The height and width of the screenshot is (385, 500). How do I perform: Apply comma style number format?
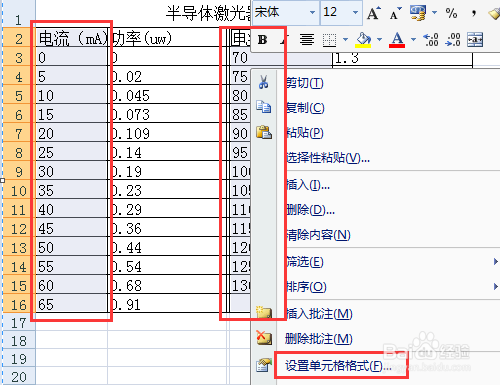click(x=474, y=13)
